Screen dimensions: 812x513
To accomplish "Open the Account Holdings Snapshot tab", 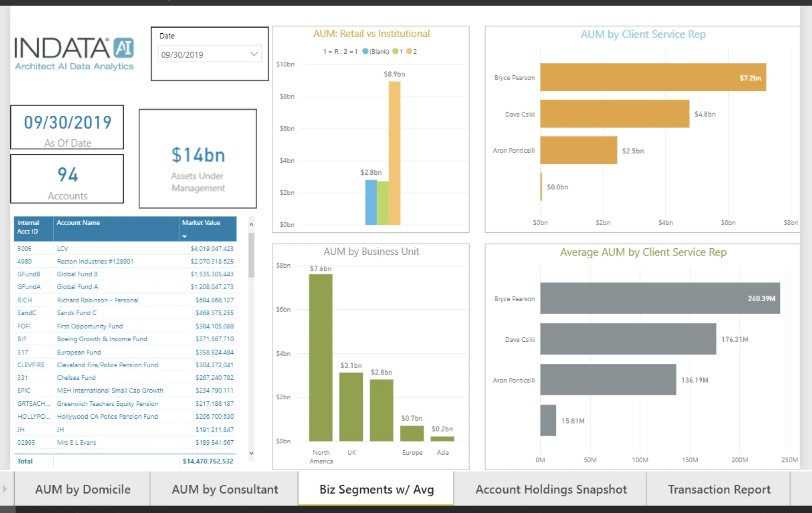I will tap(551, 489).
